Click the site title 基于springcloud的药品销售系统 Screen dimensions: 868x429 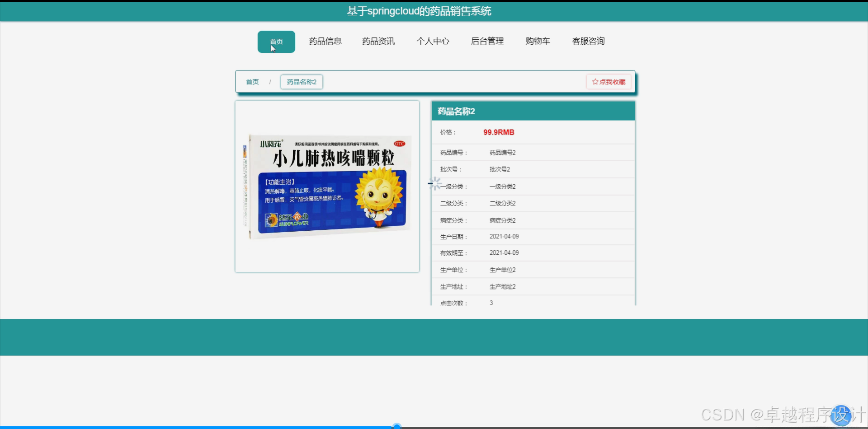point(419,11)
